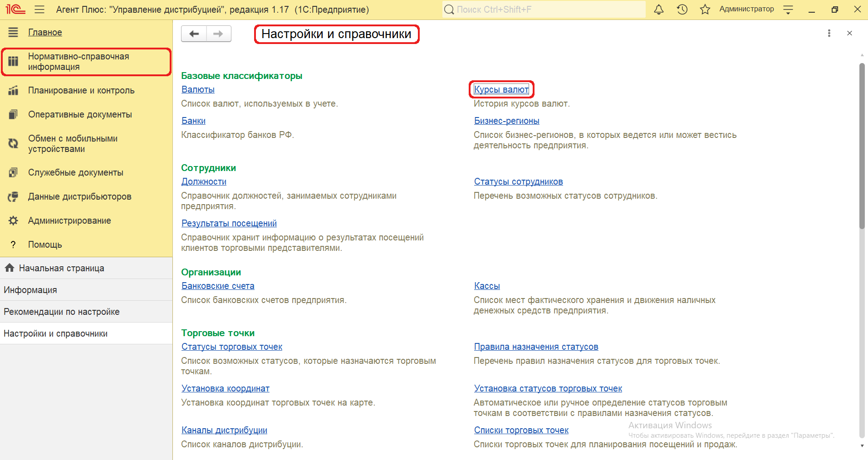
Task: Click in the Поиск search field
Action: click(544, 10)
